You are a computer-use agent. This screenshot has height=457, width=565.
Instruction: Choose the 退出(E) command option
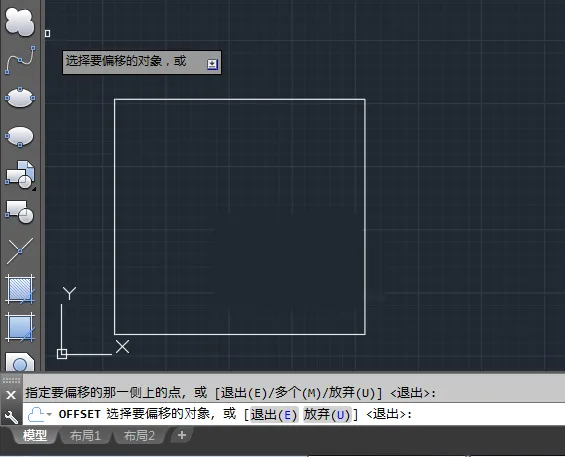click(274, 414)
